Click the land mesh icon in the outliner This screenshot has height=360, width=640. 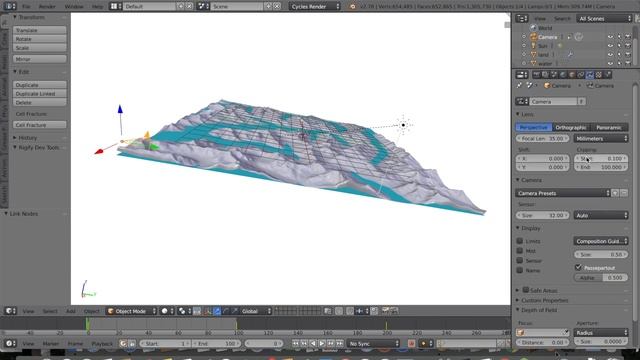coord(533,55)
